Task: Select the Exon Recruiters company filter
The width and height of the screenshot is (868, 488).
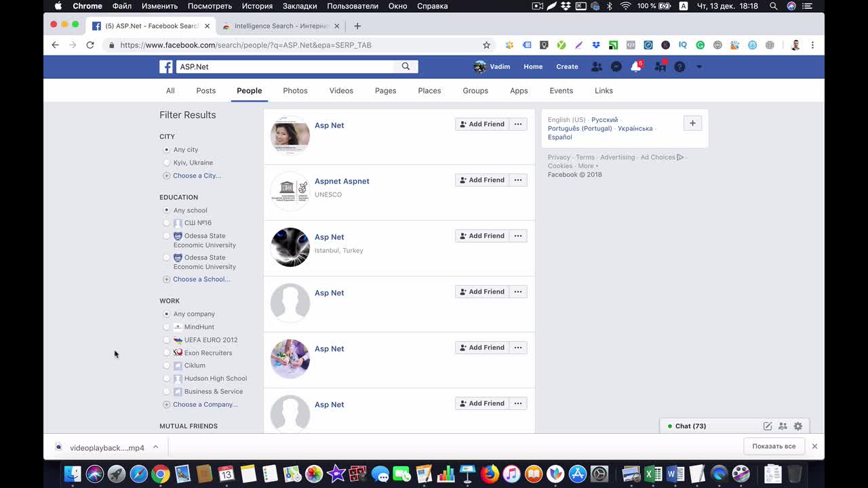Action: coord(167,352)
